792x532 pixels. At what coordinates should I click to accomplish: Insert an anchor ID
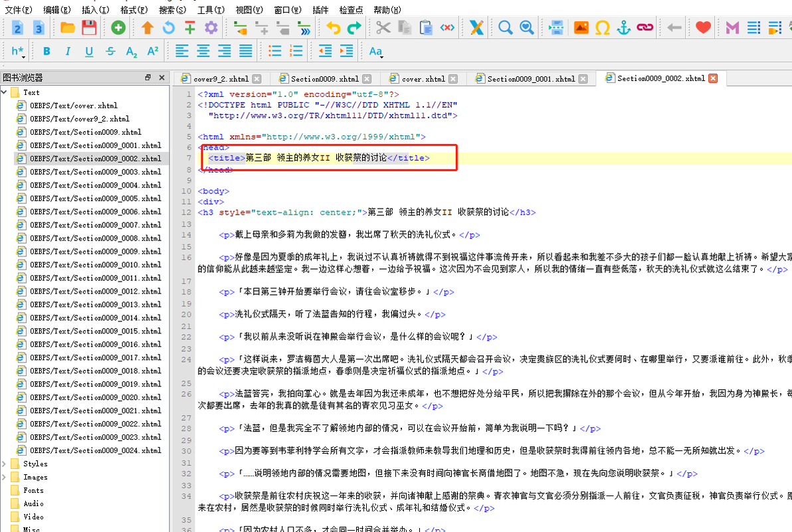624,28
